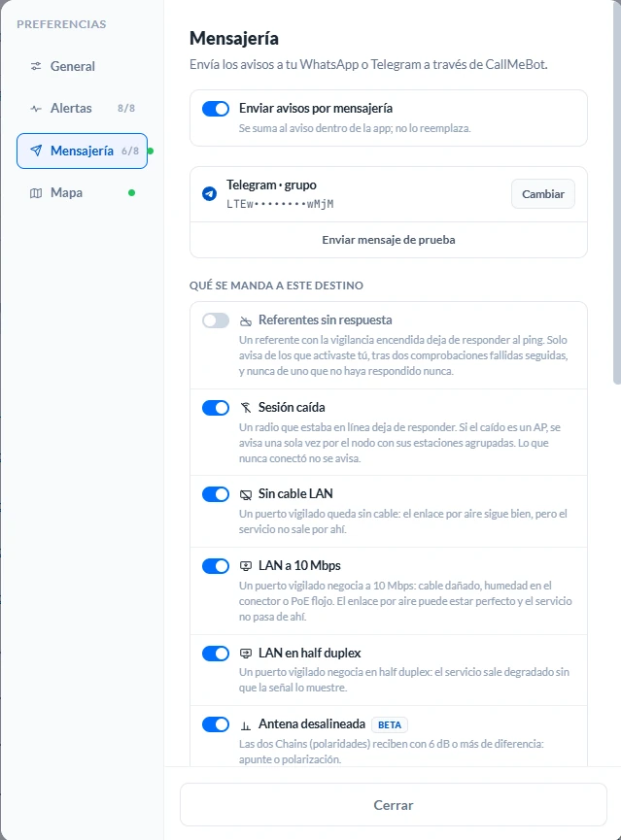Toggle Enviar avisos por mensajería switch
The height and width of the screenshot is (840, 621).
coord(216,109)
